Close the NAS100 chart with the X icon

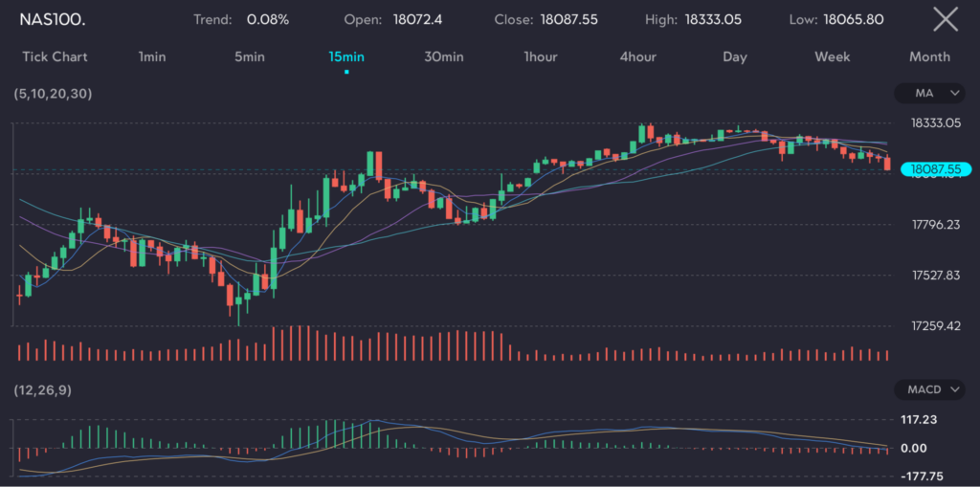pos(945,19)
